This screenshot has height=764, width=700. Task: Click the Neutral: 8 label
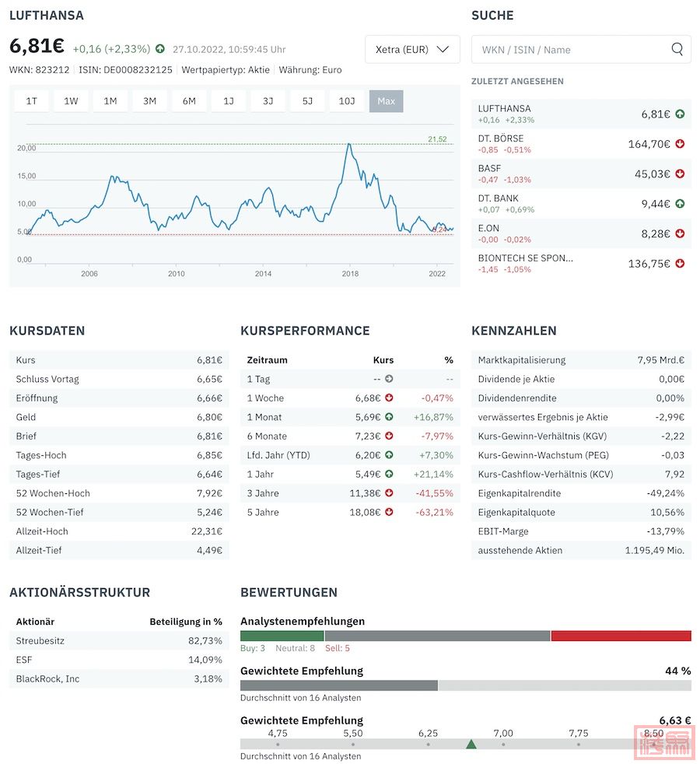pyautogui.click(x=296, y=648)
